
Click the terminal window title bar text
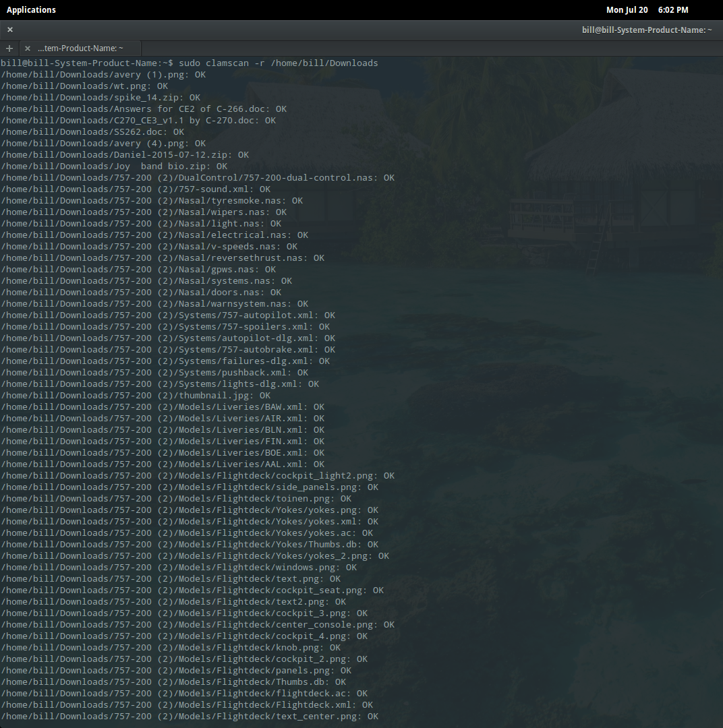pos(646,30)
